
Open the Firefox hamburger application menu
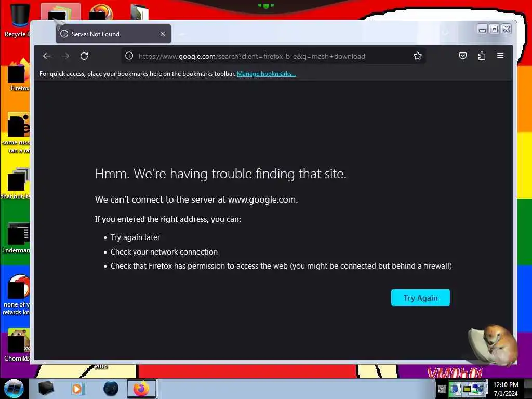[500, 56]
